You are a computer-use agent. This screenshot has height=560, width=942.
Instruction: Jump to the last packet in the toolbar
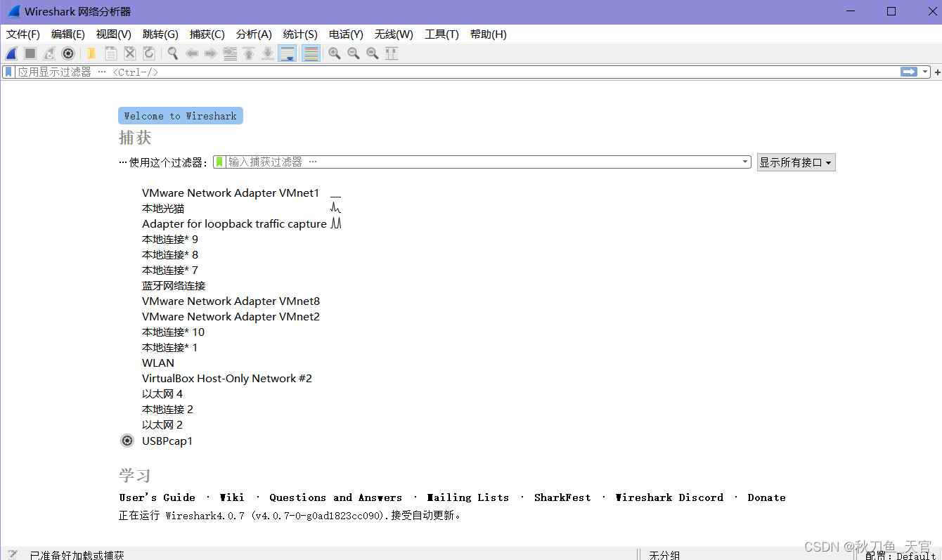pyautogui.click(x=268, y=53)
